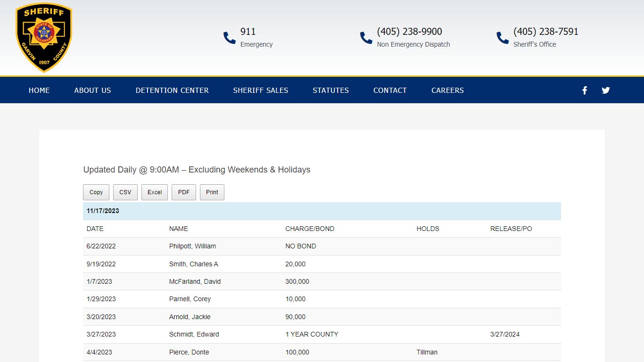
Task: Open the Statutes menu item
Action: [331, 90]
